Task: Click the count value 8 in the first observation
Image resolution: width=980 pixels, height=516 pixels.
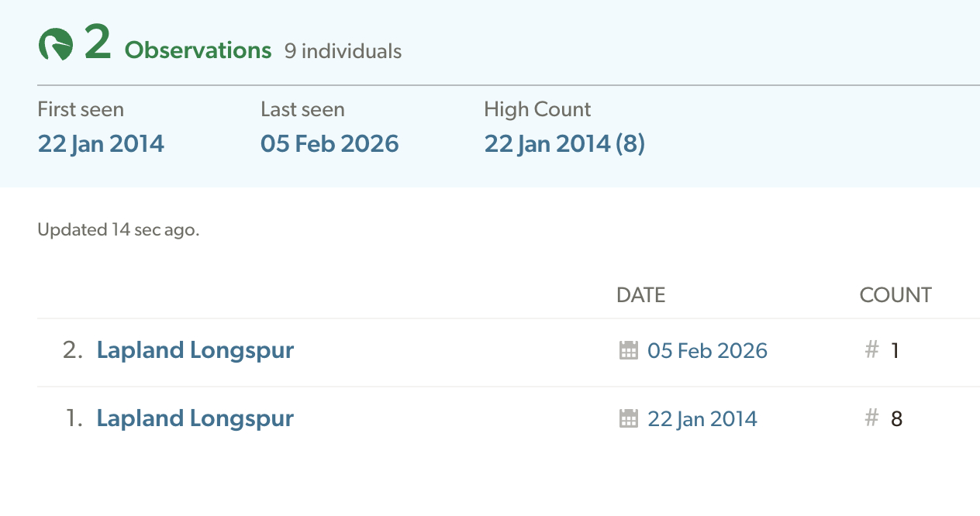Action: tap(896, 420)
